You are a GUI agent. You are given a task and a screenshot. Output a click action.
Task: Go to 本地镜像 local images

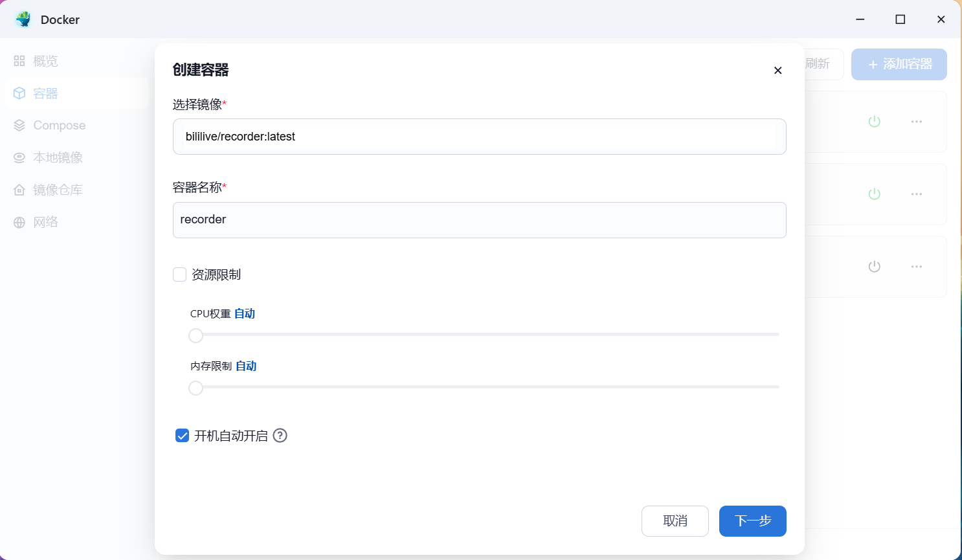coord(76,157)
